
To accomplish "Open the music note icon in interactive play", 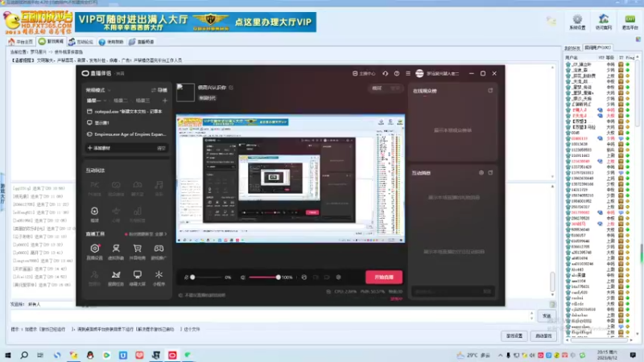I will click(159, 188).
